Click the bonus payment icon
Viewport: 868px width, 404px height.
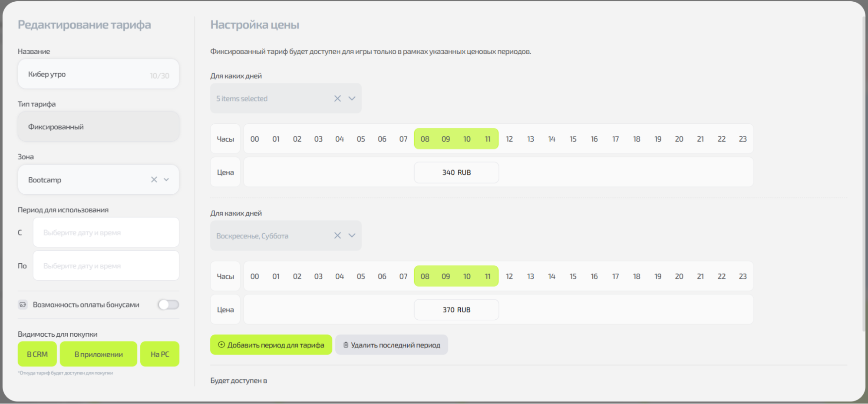23,305
